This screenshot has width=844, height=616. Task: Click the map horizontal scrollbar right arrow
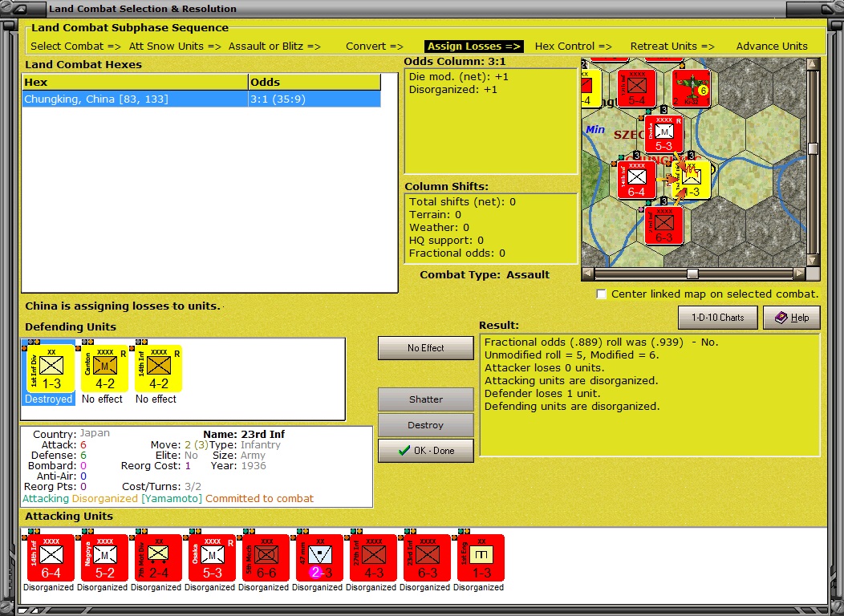pos(800,274)
